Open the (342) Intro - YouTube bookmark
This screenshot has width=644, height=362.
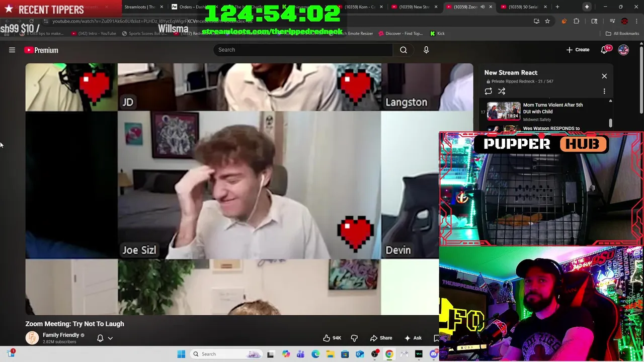(x=94, y=33)
